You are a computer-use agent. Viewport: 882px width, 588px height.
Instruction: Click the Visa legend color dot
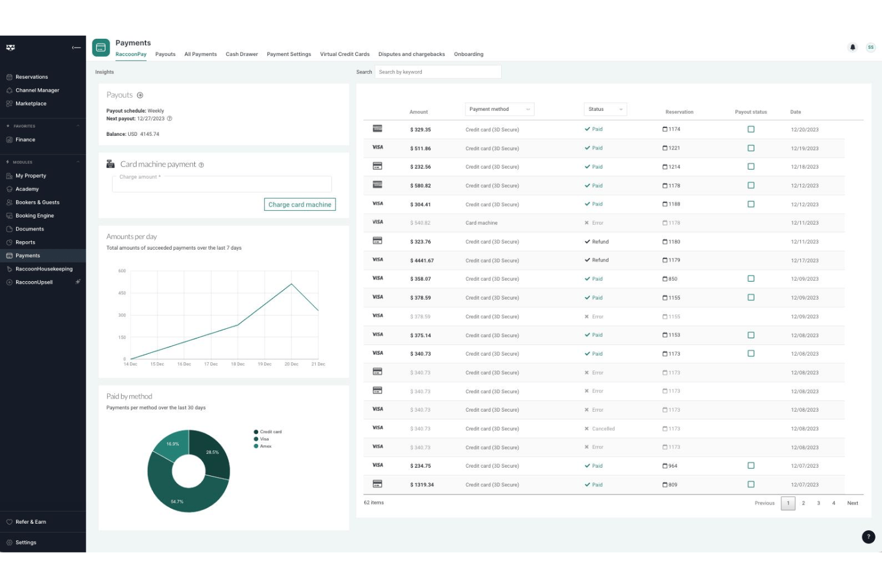(x=256, y=439)
